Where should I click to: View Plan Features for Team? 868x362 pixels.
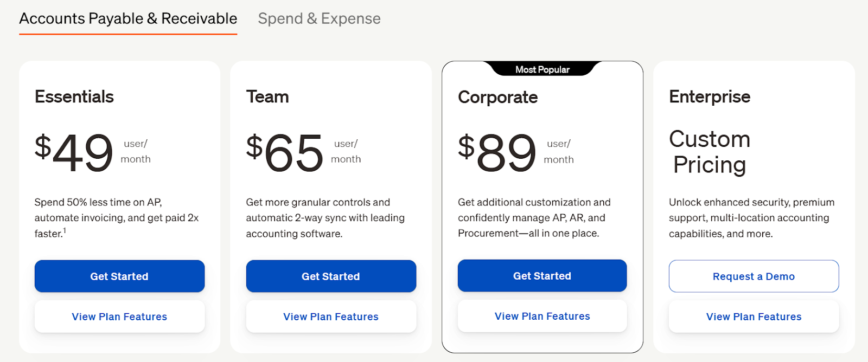[x=331, y=316]
